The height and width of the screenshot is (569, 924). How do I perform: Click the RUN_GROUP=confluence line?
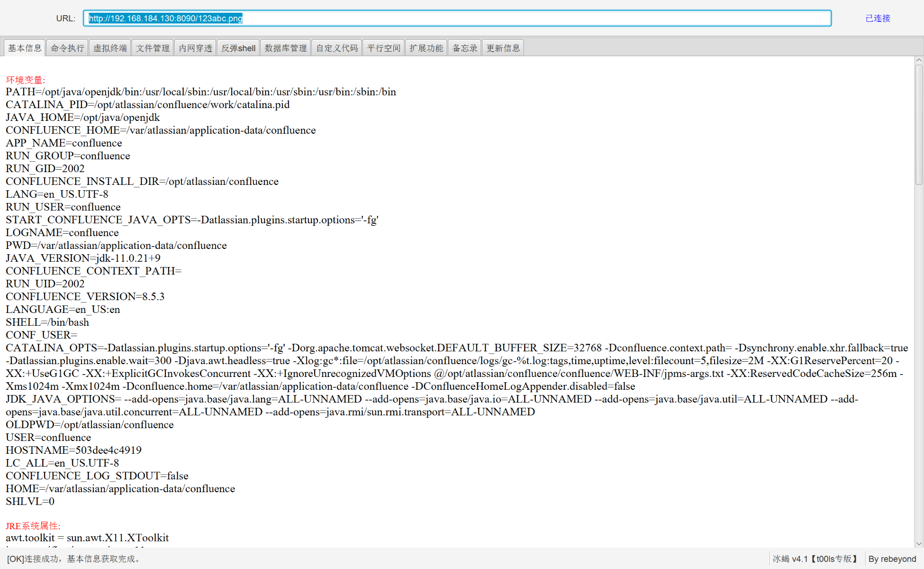coord(68,156)
